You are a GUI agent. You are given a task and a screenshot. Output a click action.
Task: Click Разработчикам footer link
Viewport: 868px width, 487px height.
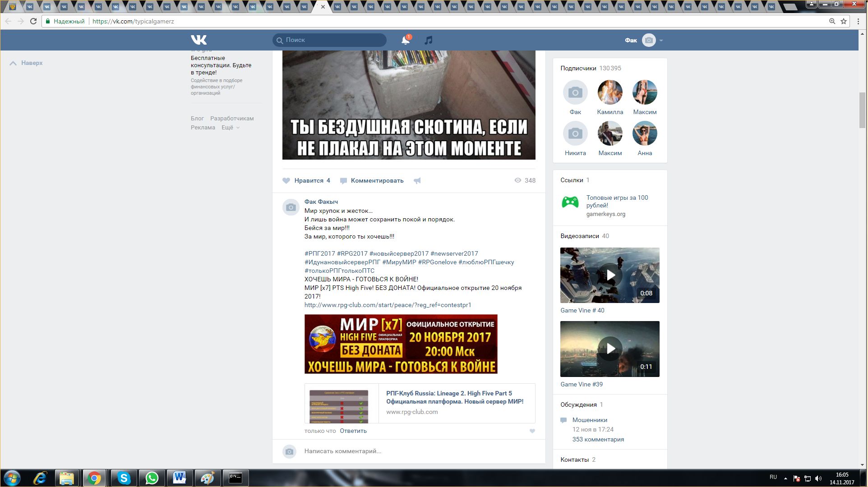click(x=232, y=119)
